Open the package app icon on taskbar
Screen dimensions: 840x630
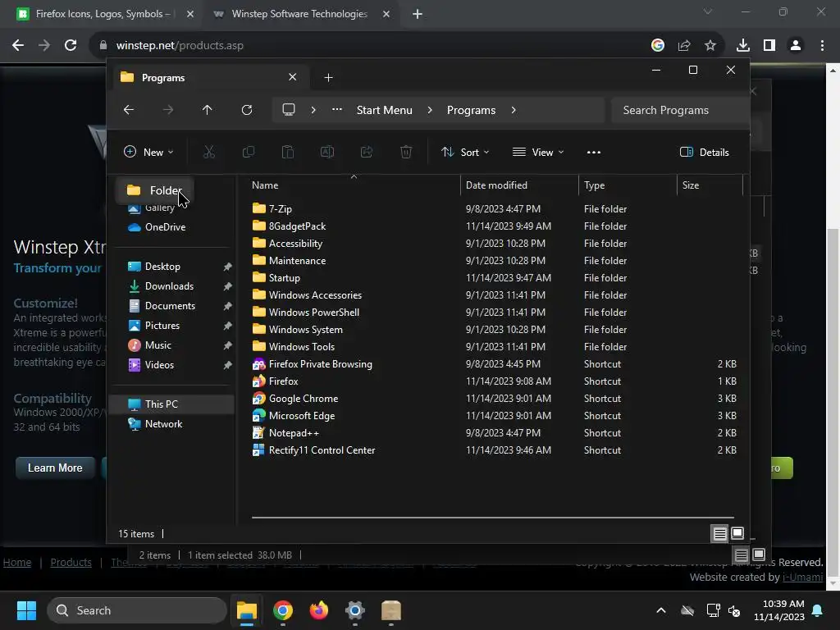pyautogui.click(x=391, y=610)
